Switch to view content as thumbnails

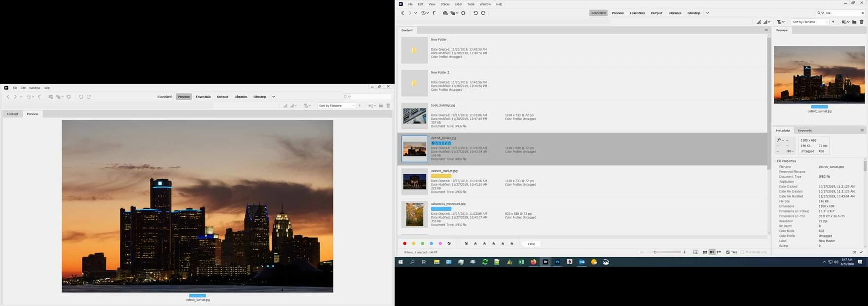[x=705, y=252]
